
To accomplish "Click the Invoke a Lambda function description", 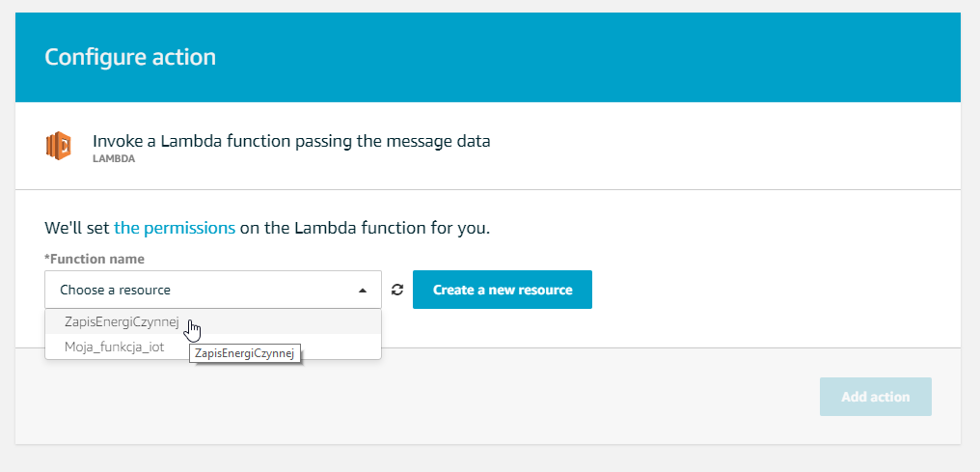I will pos(291,141).
